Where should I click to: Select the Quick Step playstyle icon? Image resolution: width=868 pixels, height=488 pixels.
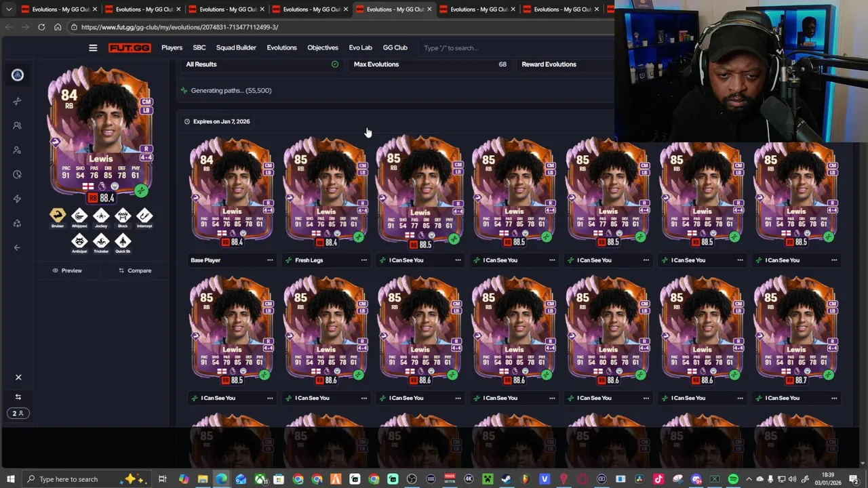click(x=123, y=241)
